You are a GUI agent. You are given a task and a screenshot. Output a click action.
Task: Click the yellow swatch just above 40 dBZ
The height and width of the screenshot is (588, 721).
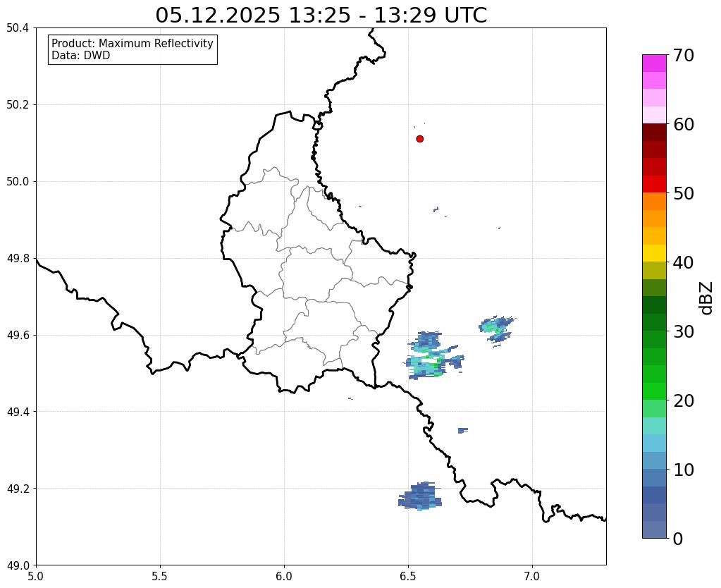[x=654, y=254]
